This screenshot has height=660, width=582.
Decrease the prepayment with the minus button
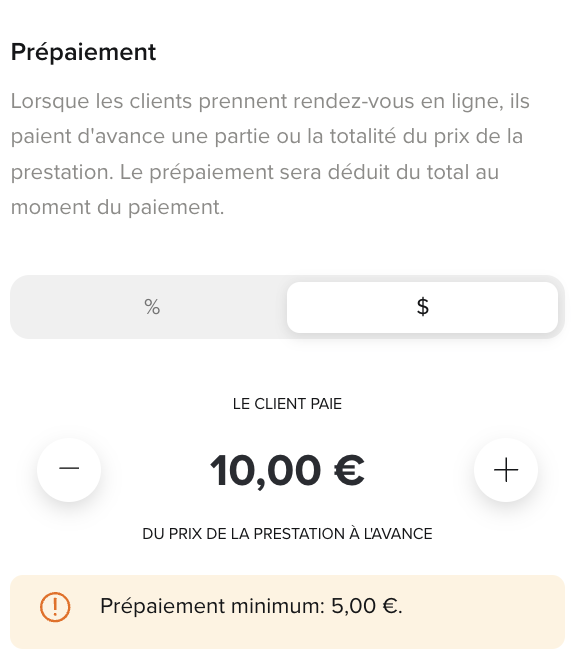pyautogui.click(x=69, y=469)
